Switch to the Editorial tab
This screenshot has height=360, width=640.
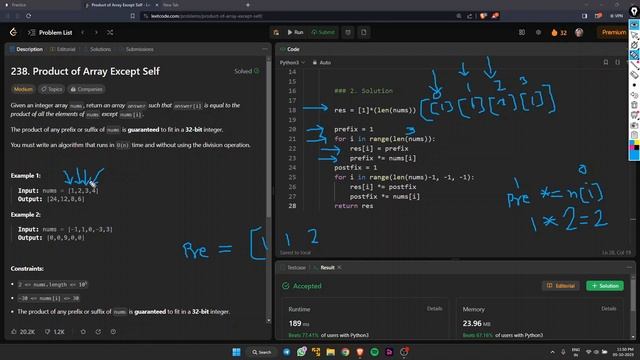(x=63, y=49)
